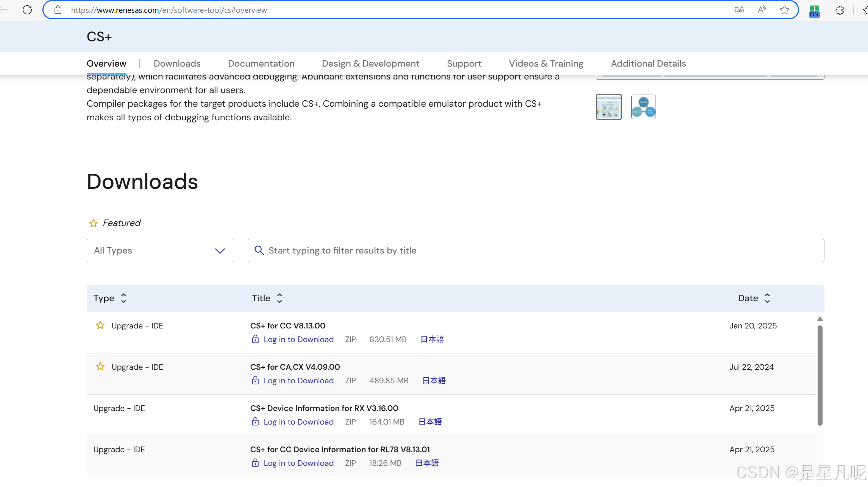868x487 pixels.
Task: Add page to favorites star icon
Action: [x=784, y=10]
